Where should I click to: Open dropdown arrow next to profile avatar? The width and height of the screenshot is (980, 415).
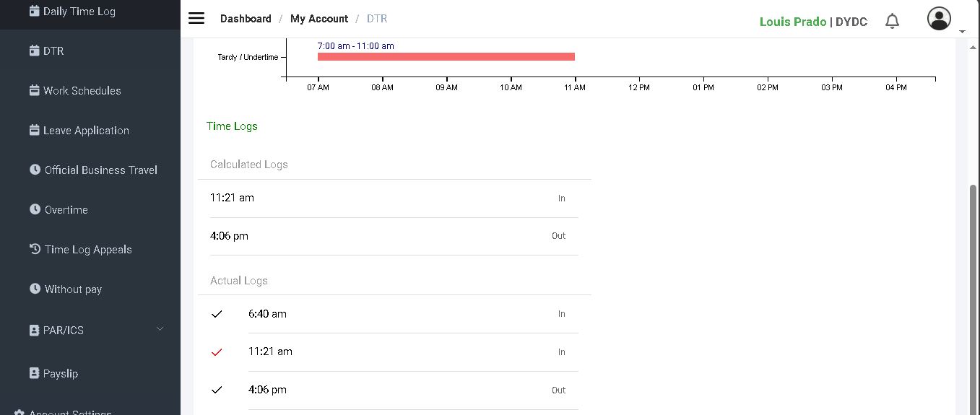click(x=962, y=32)
